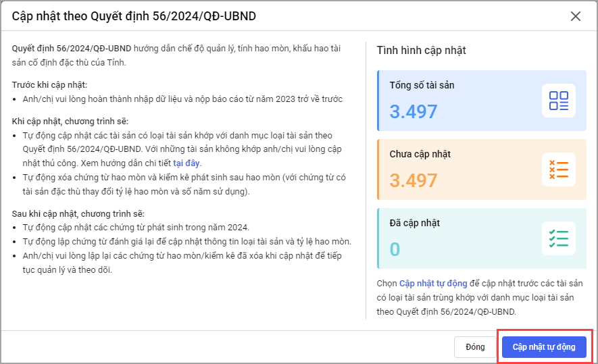
Task: Click the Chưa cập nhật list icon
Action: coord(558,170)
